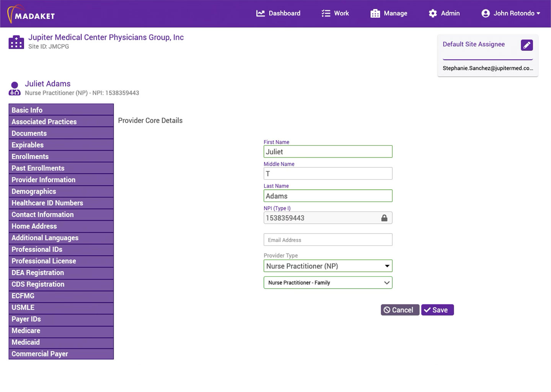Click the Provider Core Details heading
551x392 pixels.
click(150, 121)
